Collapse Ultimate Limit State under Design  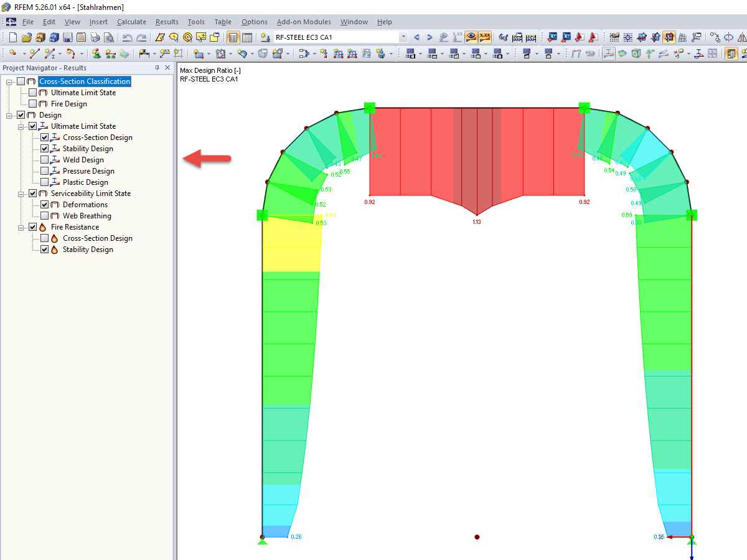point(21,126)
